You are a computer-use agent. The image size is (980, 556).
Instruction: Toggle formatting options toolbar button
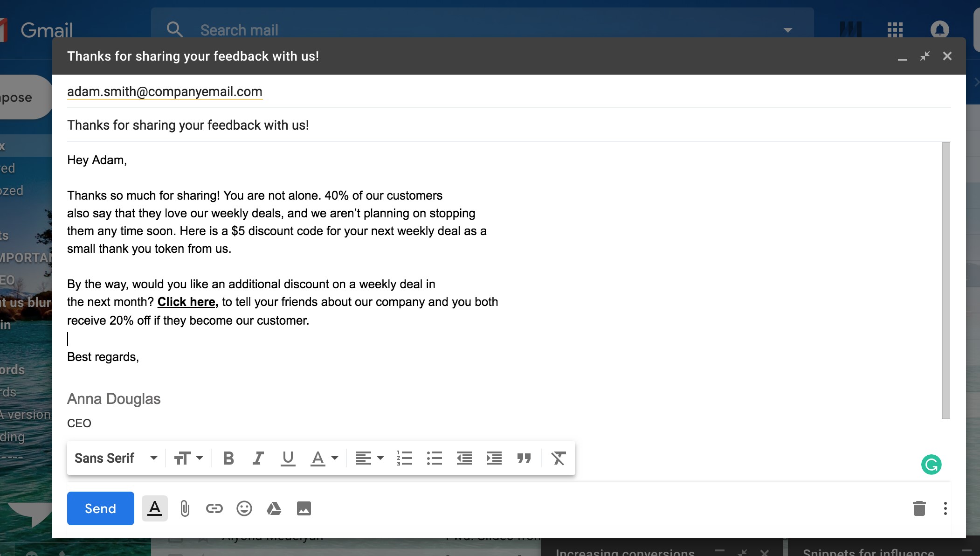click(x=154, y=508)
